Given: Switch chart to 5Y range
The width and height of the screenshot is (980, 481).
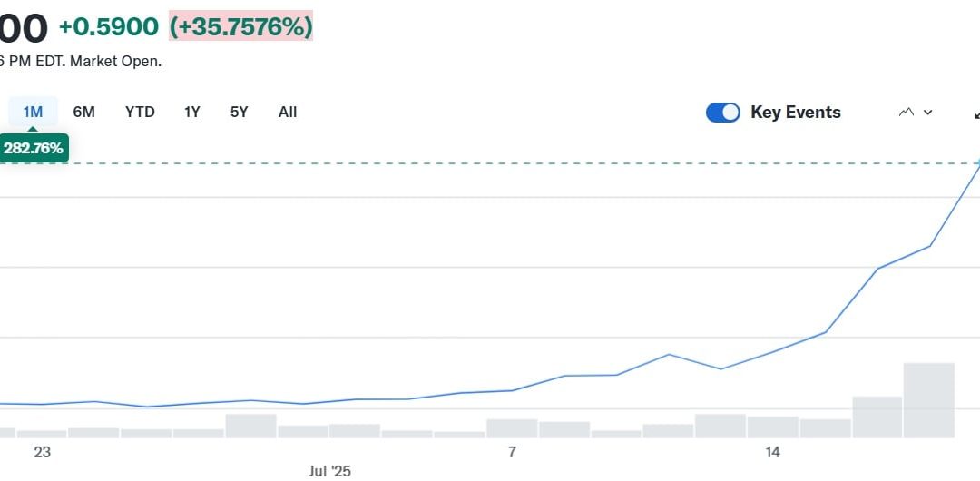Looking at the screenshot, I should pyautogui.click(x=239, y=113).
